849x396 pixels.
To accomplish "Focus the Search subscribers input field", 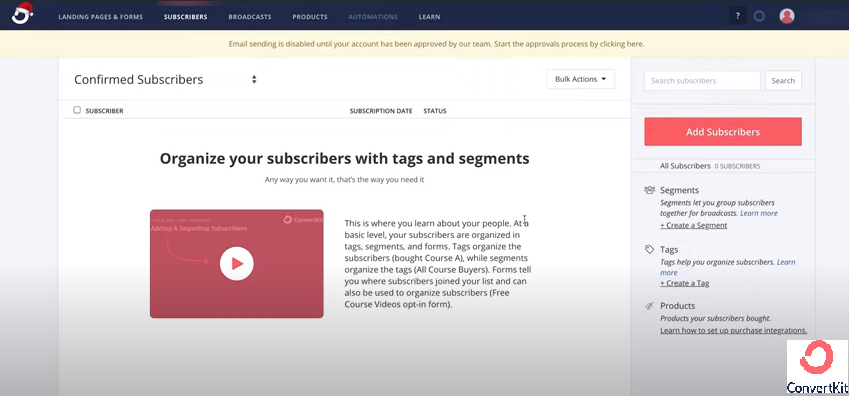I will point(702,81).
